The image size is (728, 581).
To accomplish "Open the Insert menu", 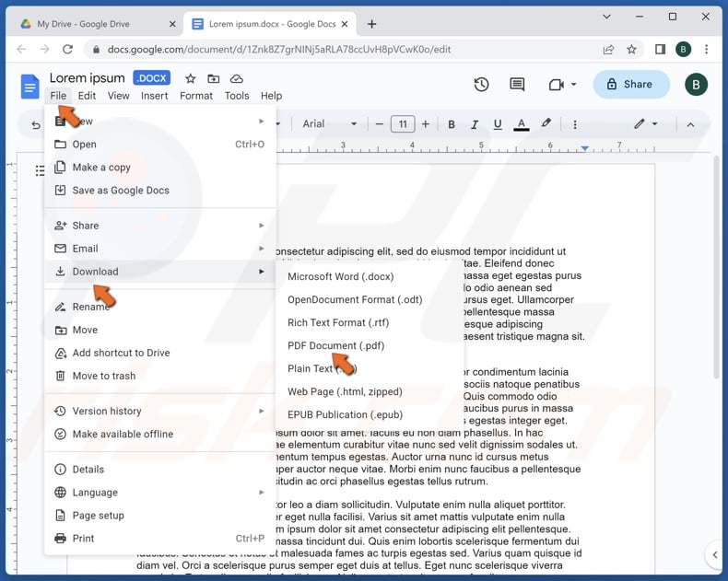I will 154,96.
